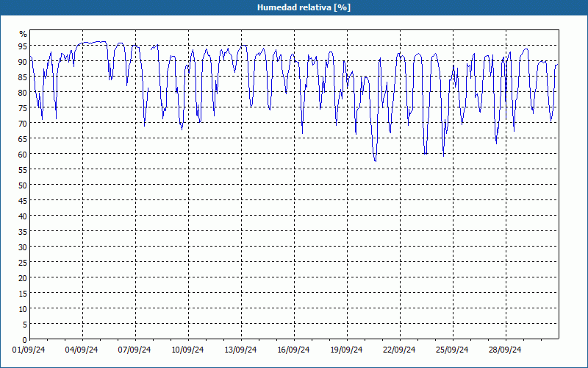Click the y-axis value 45
Image resolution: width=588 pixels, height=368 pixels.
click(x=23, y=200)
